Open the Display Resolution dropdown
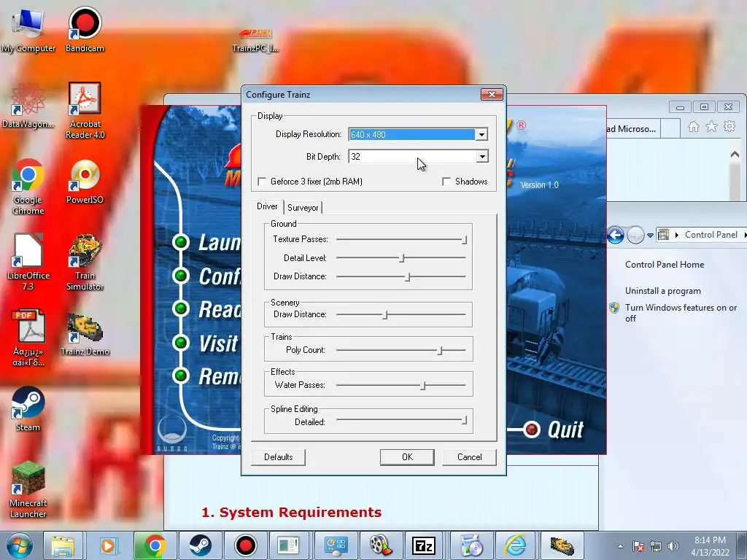The width and height of the screenshot is (747, 560). 481,134
